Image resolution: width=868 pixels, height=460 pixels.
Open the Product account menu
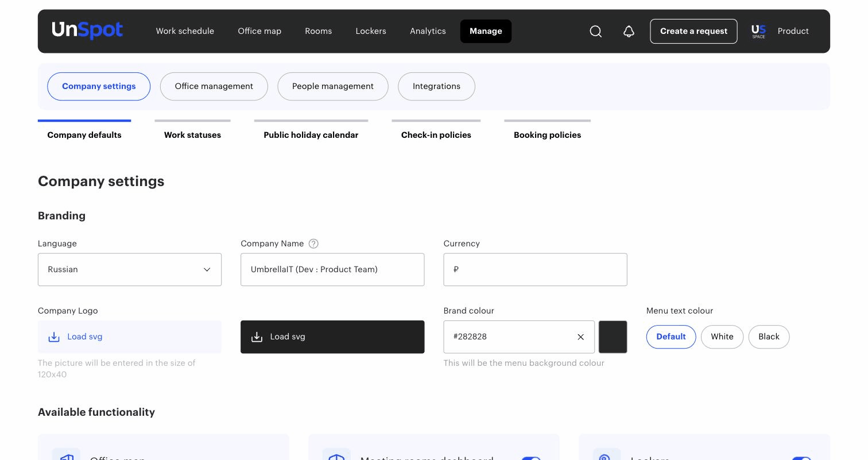tap(793, 31)
